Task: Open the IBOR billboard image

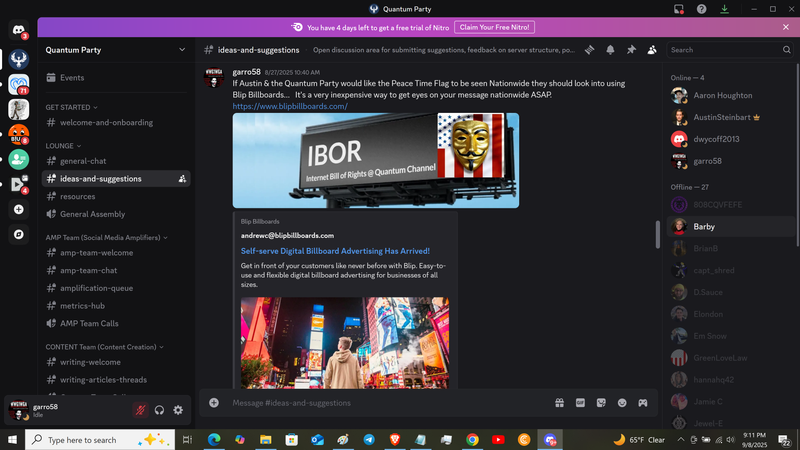Action: click(x=376, y=160)
